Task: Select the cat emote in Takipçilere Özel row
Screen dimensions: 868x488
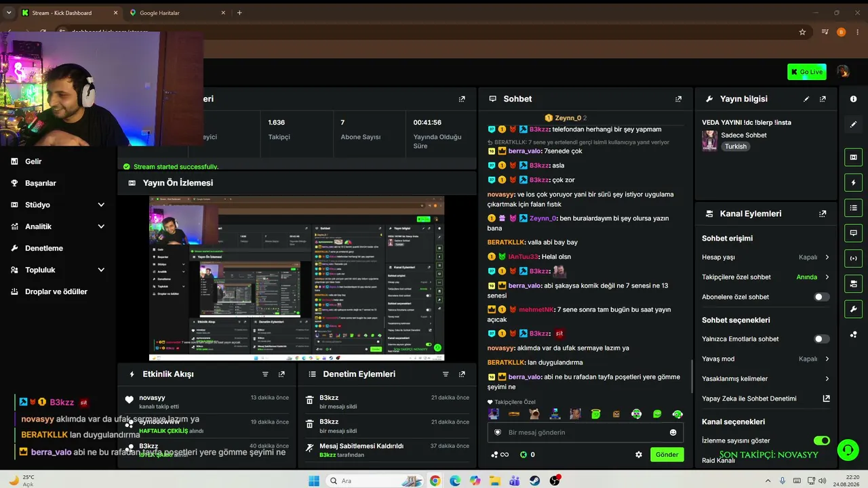Action: [534, 414]
